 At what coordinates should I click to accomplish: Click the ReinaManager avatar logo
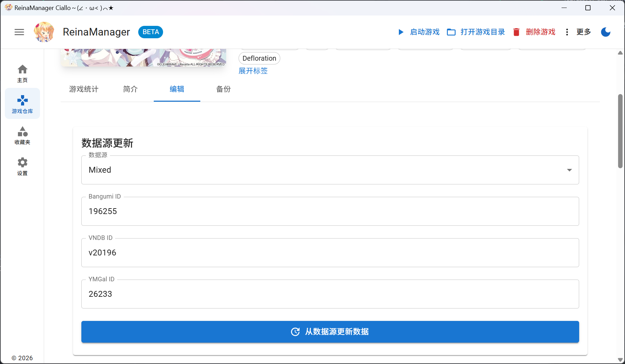(x=44, y=32)
